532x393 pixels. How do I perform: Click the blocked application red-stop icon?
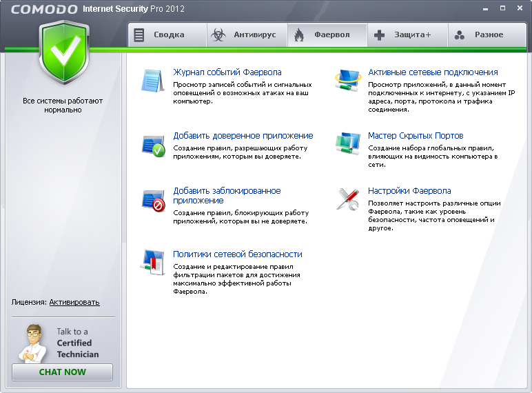coord(154,201)
